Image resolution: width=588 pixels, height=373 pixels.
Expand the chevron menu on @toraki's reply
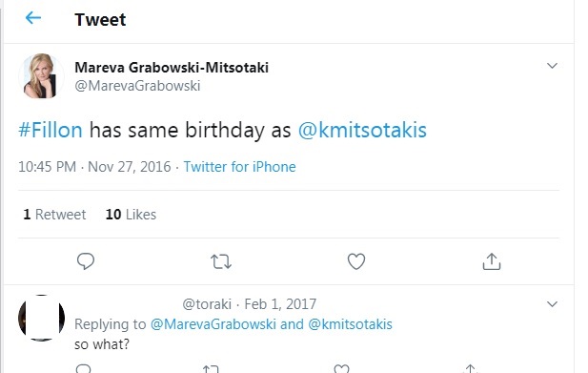[552, 304]
